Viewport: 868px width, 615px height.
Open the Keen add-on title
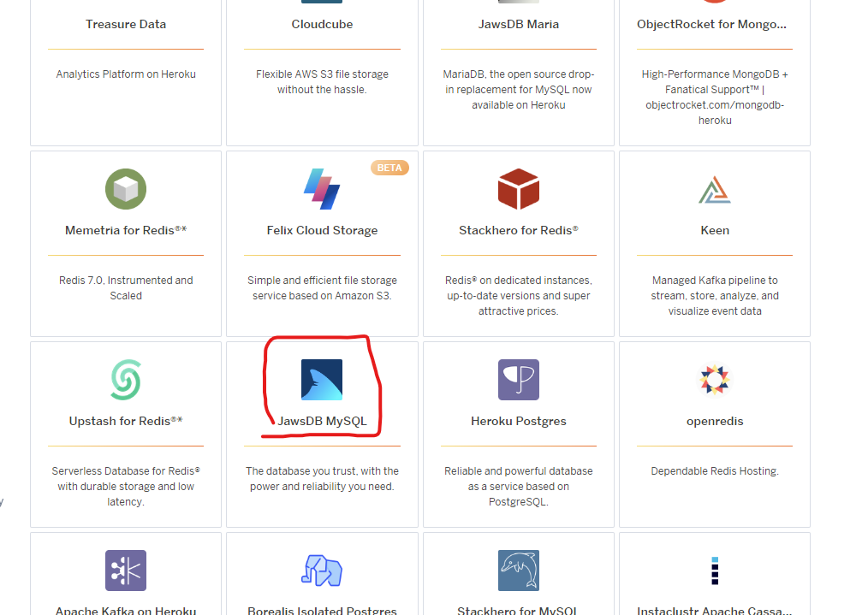pyautogui.click(x=715, y=230)
